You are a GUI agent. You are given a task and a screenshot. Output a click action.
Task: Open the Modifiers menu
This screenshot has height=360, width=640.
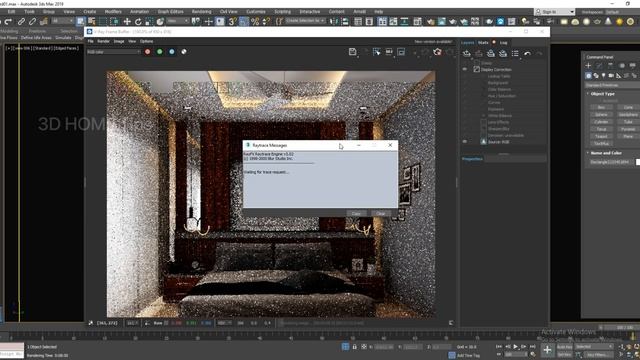[x=113, y=12]
